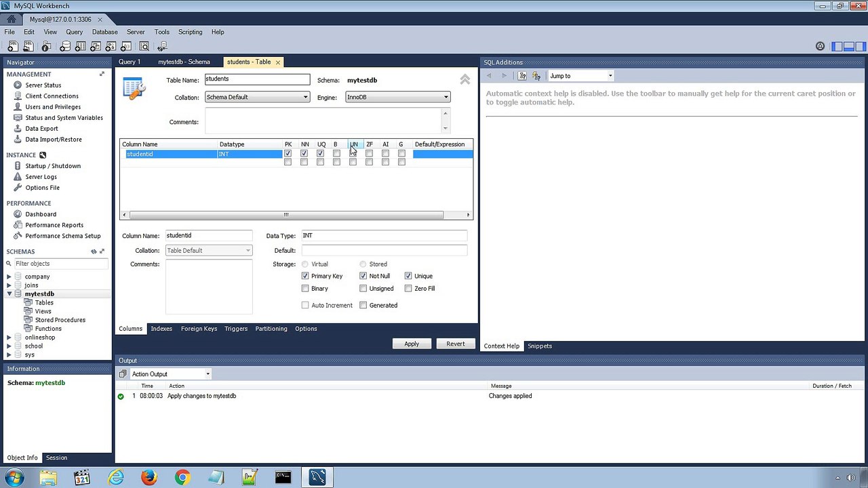The image size is (868, 488).
Task: Click the Home tab icon
Action: coord(11,19)
